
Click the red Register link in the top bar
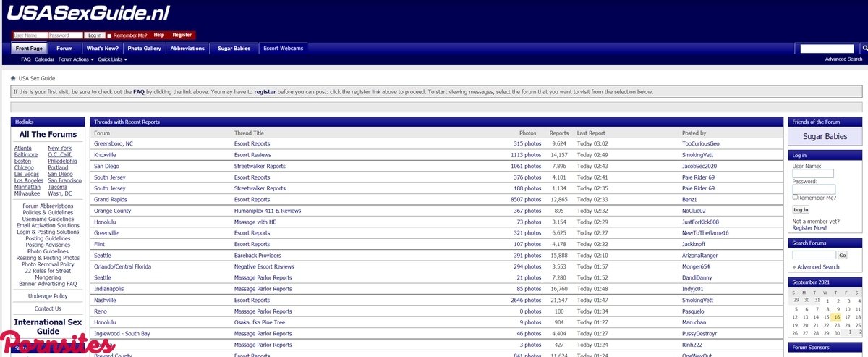182,35
